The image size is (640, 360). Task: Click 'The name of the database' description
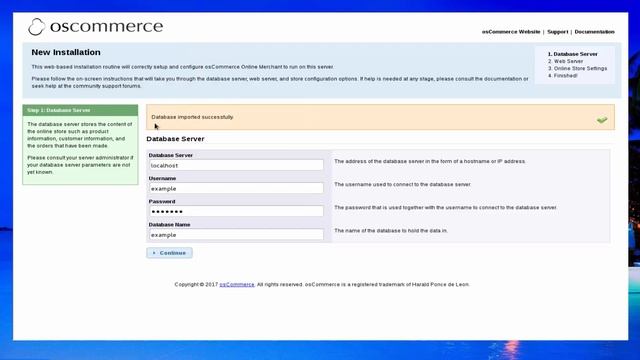click(x=391, y=231)
